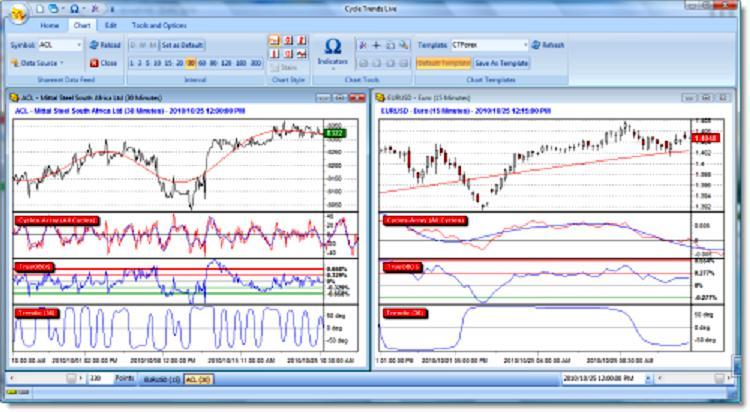Select the 10 minute interval

(157, 63)
